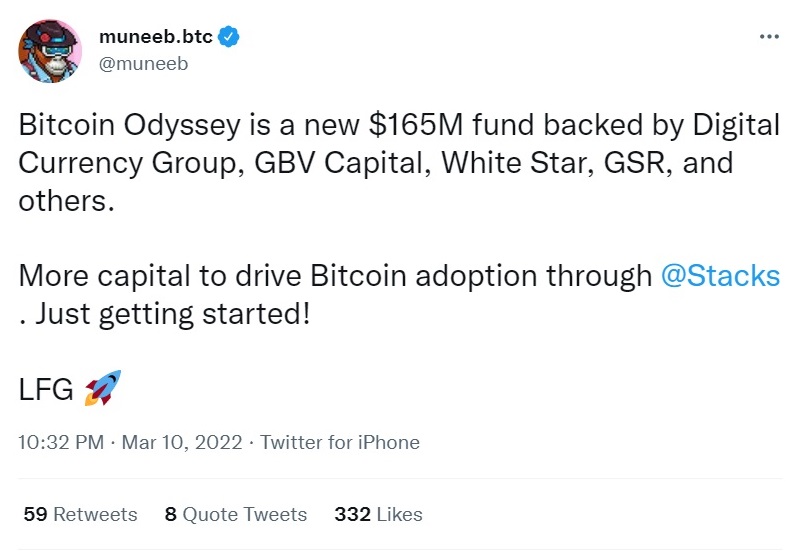View the 59 Retweets list

[81, 514]
